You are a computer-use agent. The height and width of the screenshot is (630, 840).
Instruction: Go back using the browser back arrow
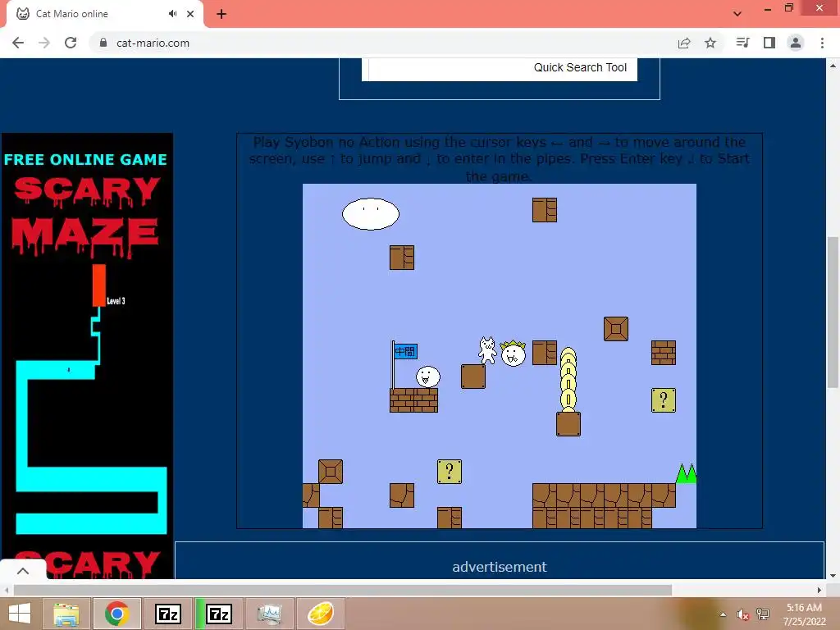pos(18,43)
